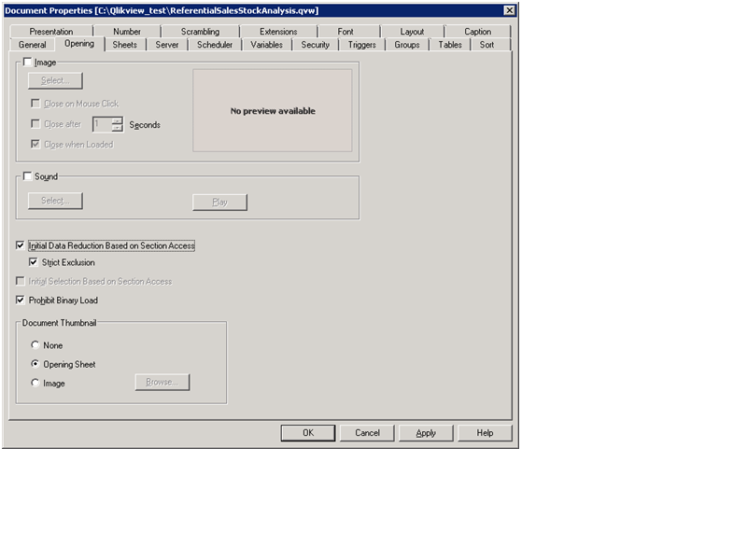
Task: Open the Scrambling tab
Action: [x=200, y=32]
